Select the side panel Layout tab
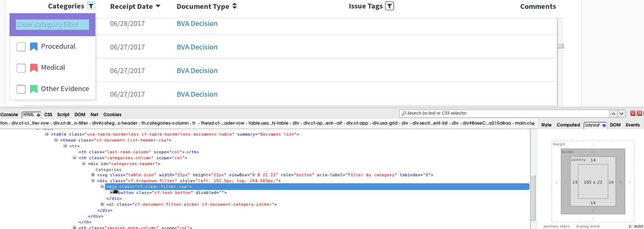This screenshot has height=229, width=644. tap(592, 125)
